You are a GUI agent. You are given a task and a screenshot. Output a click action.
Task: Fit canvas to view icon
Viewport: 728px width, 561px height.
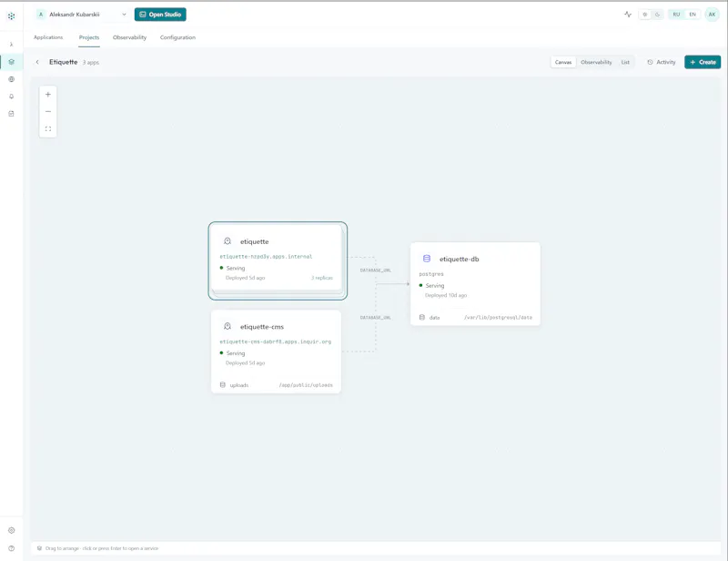pos(48,128)
